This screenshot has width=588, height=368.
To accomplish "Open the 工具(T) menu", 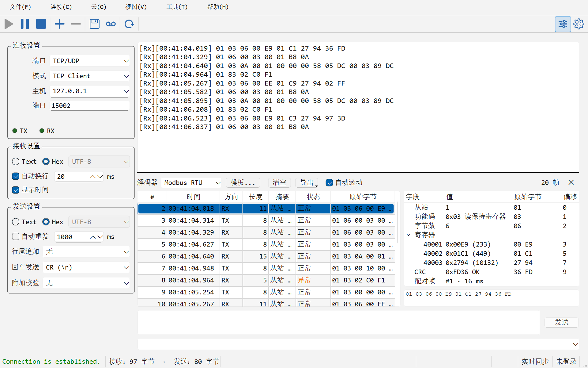I will 177,7.
